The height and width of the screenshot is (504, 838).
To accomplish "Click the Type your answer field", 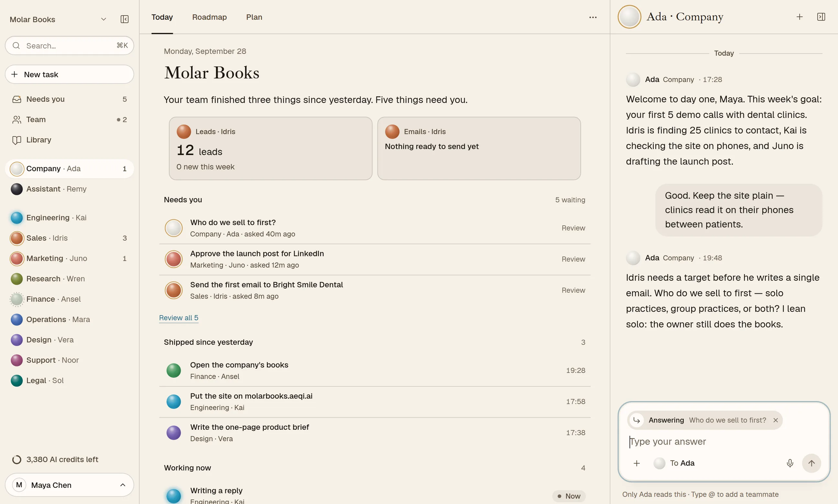I will point(724,442).
